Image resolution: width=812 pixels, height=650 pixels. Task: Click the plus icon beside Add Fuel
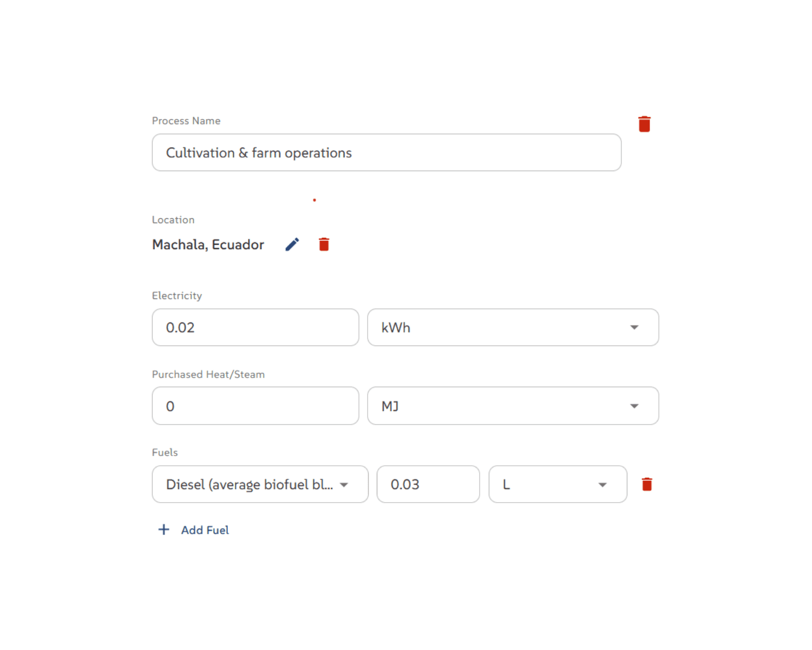pos(163,530)
